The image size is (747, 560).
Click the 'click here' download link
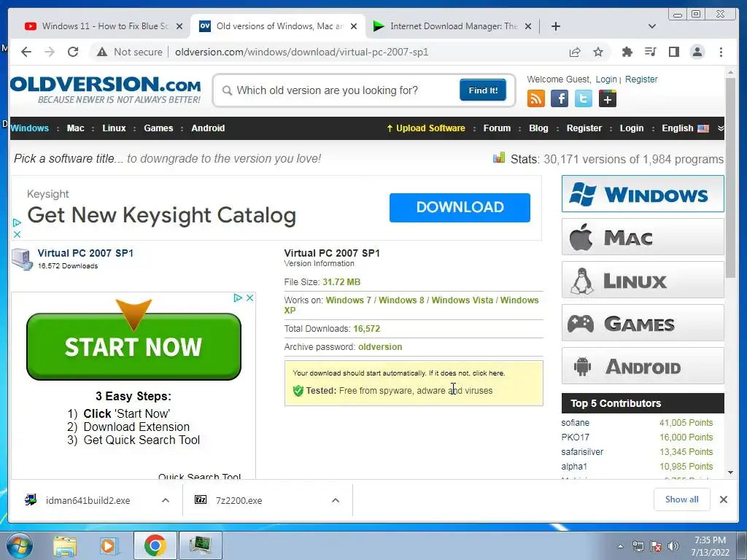tap(488, 373)
